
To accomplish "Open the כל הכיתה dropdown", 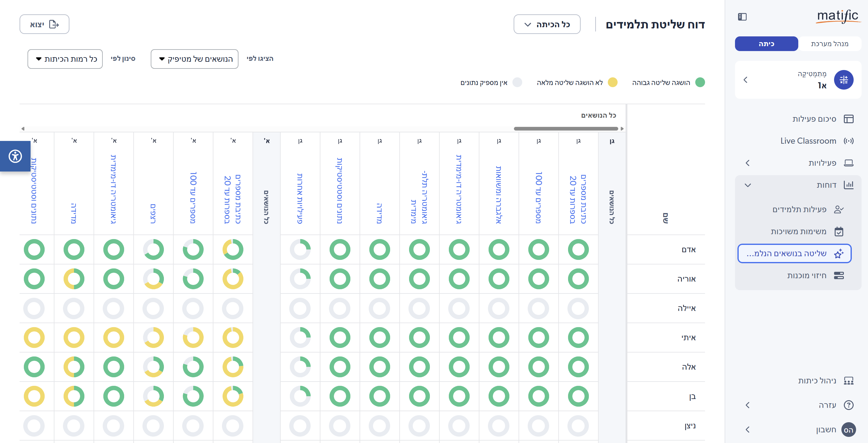I will pyautogui.click(x=547, y=24).
